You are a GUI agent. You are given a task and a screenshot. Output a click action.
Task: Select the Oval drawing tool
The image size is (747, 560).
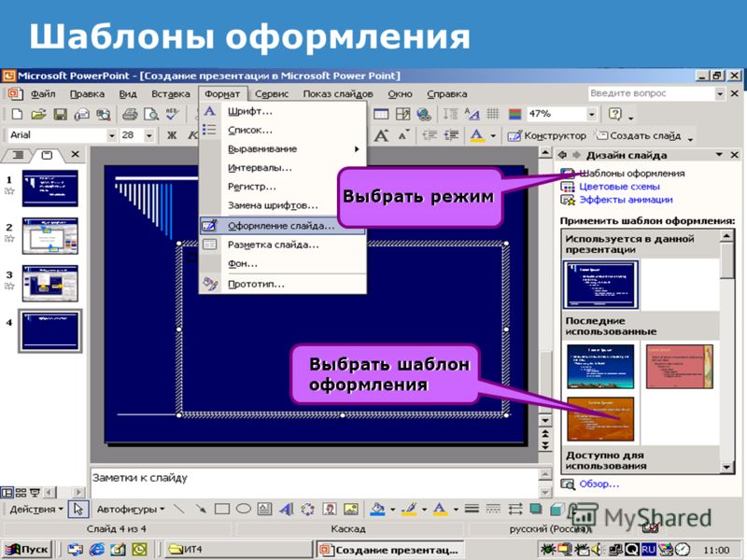pos(244,509)
